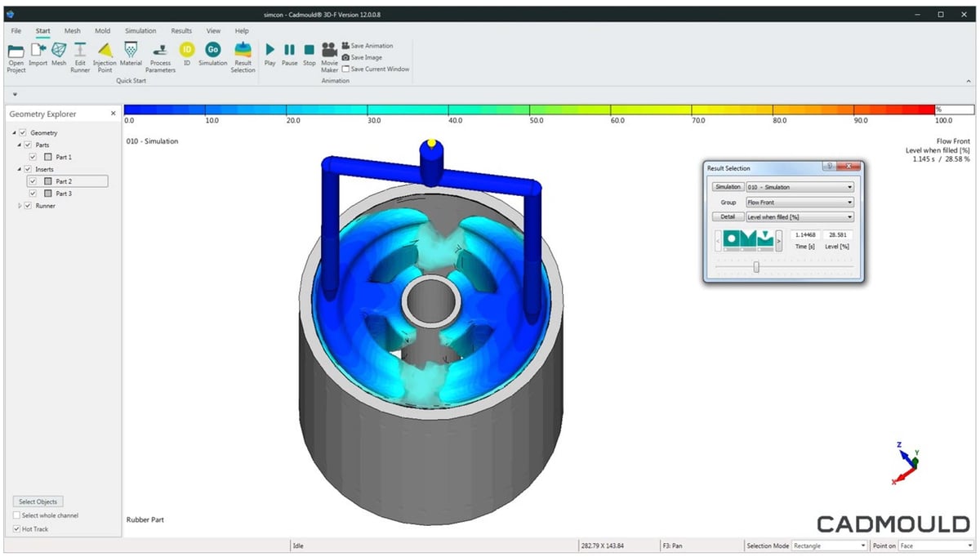The width and height of the screenshot is (980, 557).
Task: Open the Help tab
Action: click(242, 31)
